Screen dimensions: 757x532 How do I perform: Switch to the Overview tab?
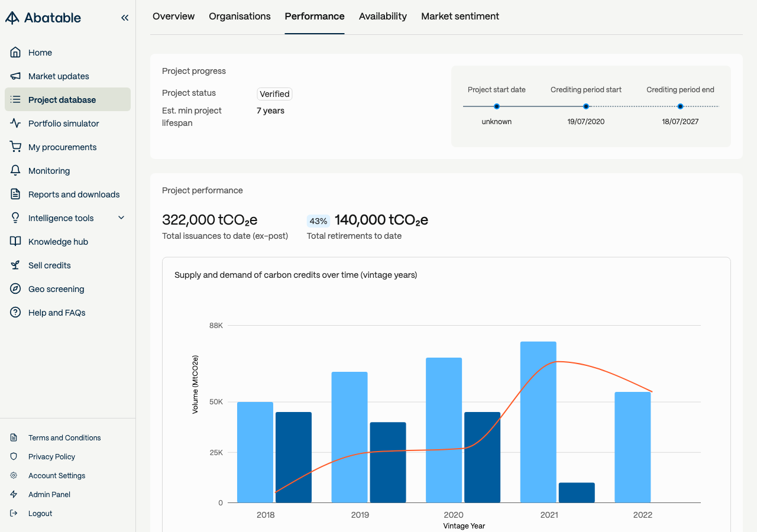click(173, 17)
